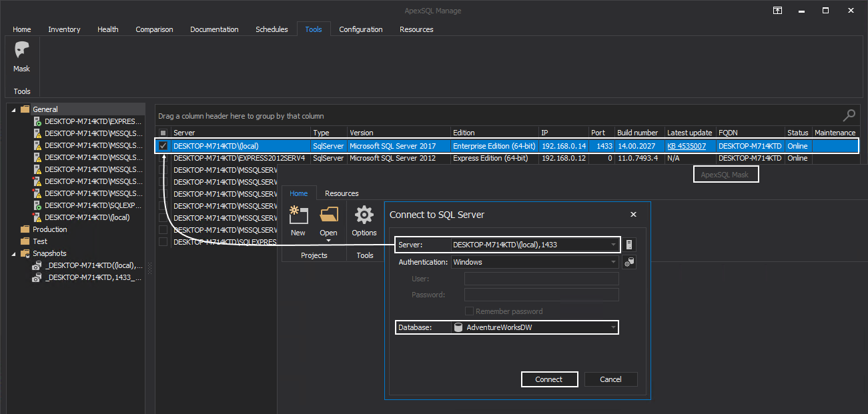868x414 pixels.
Task: Sort by the Maintenance column header
Action: [835, 133]
